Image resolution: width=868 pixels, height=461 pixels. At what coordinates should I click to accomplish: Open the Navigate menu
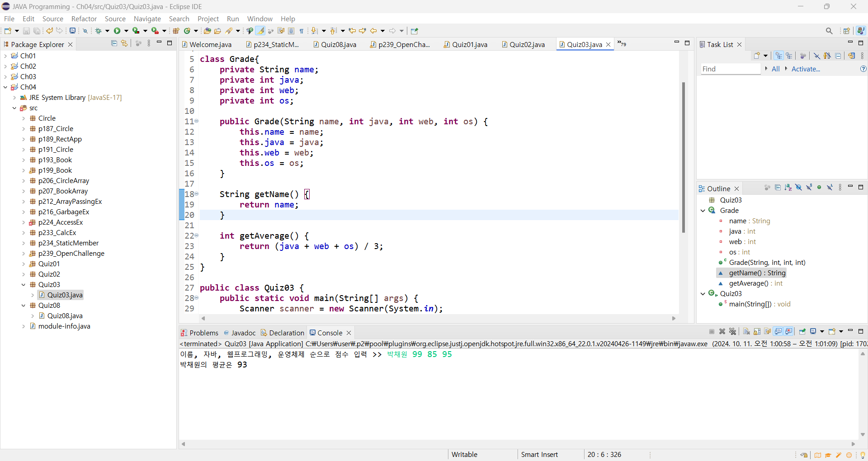[147, 19]
